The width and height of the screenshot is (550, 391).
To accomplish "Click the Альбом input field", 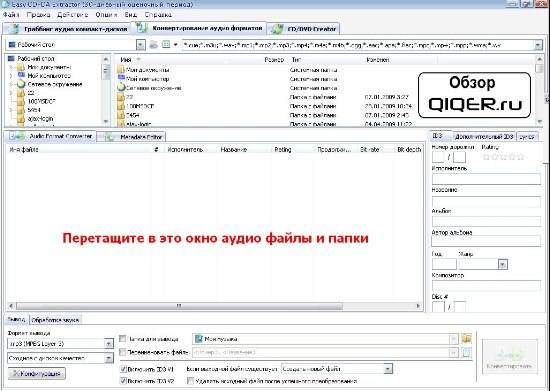I will coord(486,221).
